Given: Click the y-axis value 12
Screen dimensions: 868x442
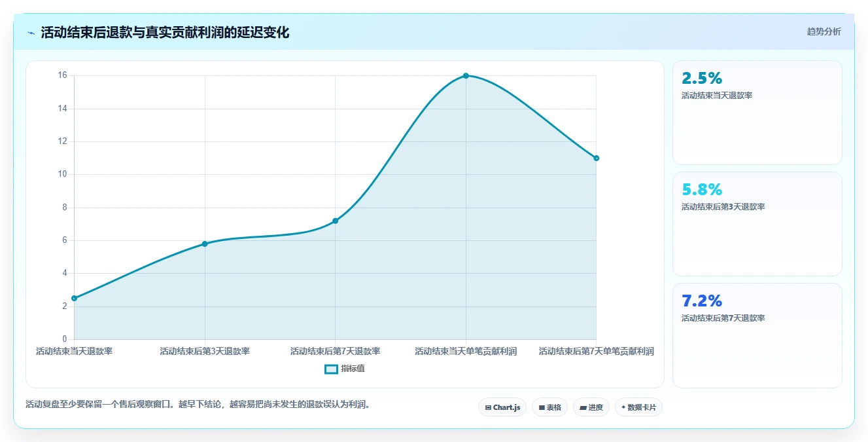Looking at the screenshot, I should pos(63,141).
